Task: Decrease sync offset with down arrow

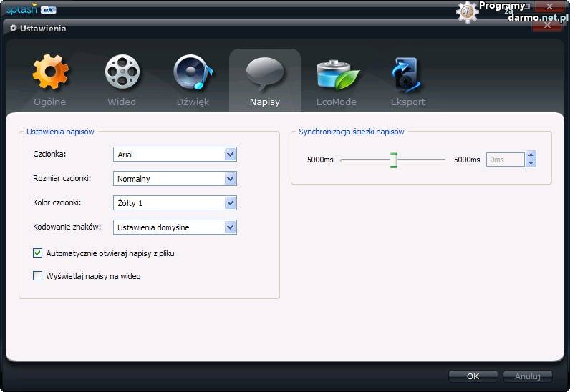Action: [531, 164]
